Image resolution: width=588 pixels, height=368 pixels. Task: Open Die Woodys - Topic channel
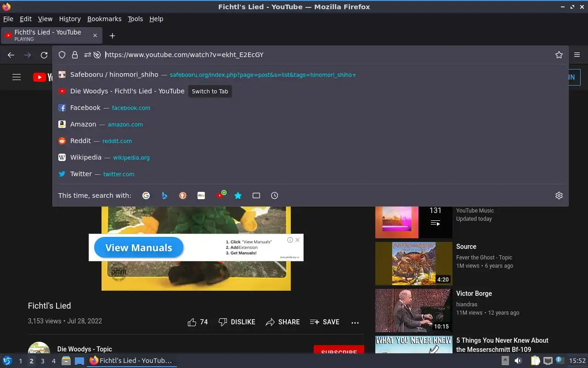85,349
